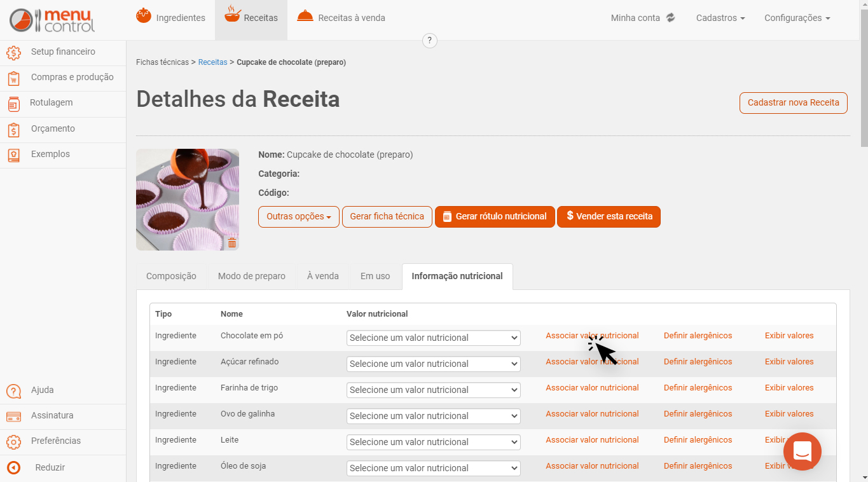Click Exibir valores for Açúcar refinado

click(x=789, y=362)
